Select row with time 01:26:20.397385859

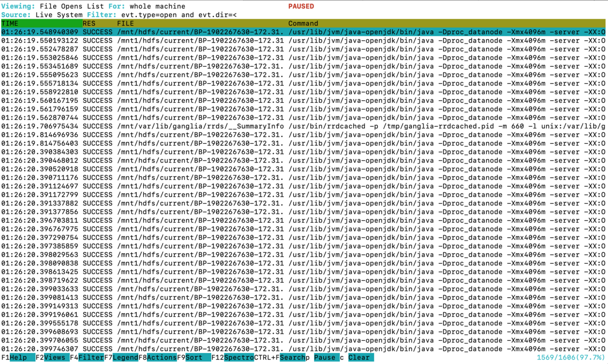[x=304, y=246]
